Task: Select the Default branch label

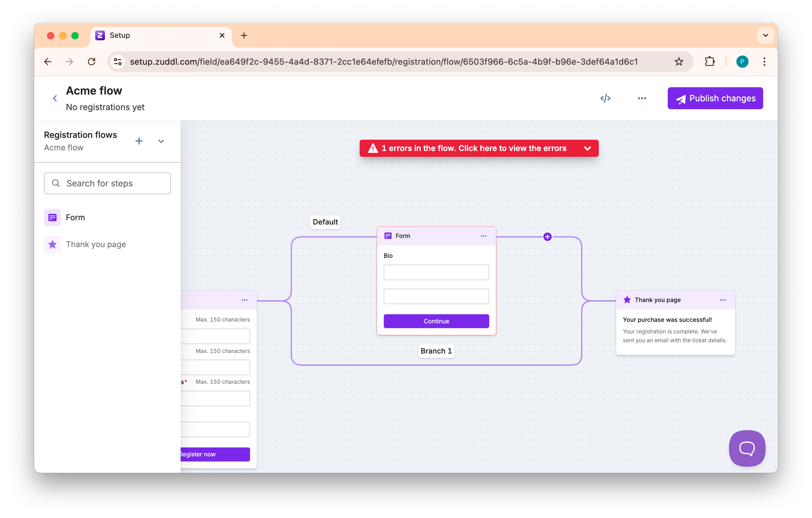Action: click(325, 222)
